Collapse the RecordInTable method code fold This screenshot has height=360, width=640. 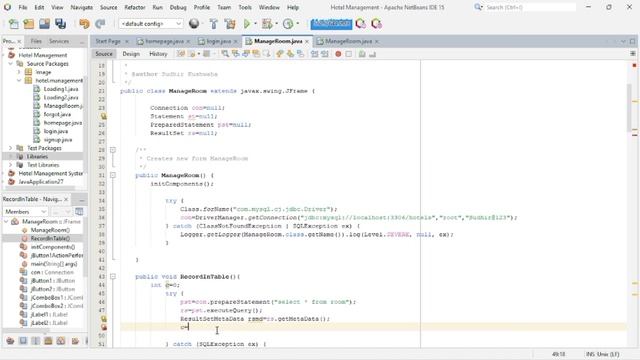113,277
